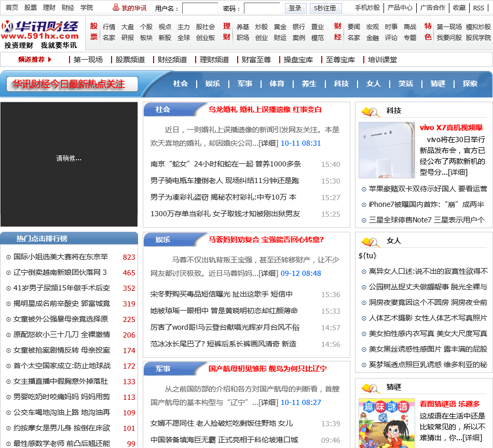
Task: Click the 用户名 input field
Action: [200, 8]
